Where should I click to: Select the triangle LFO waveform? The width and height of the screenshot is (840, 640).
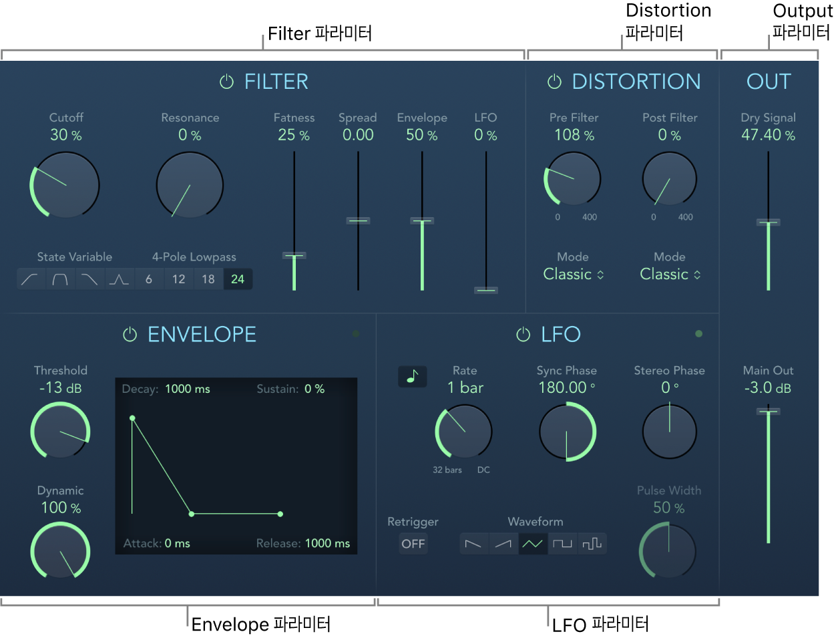pos(532,544)
